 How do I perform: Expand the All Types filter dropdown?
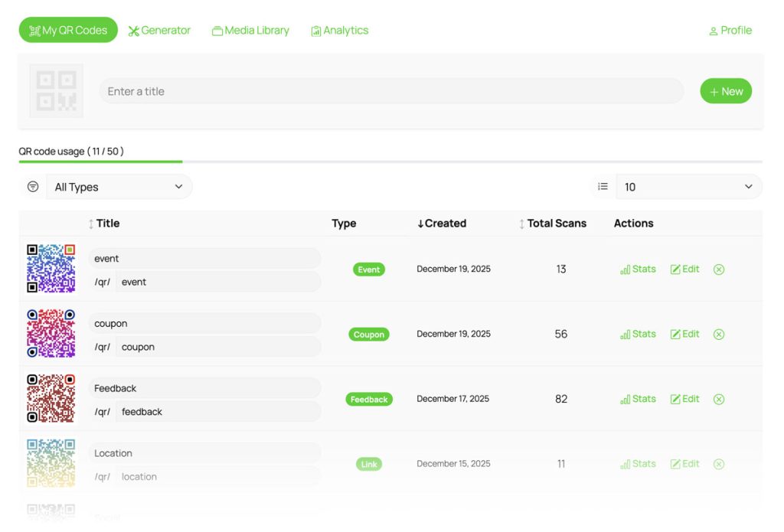tap(119, 187)
